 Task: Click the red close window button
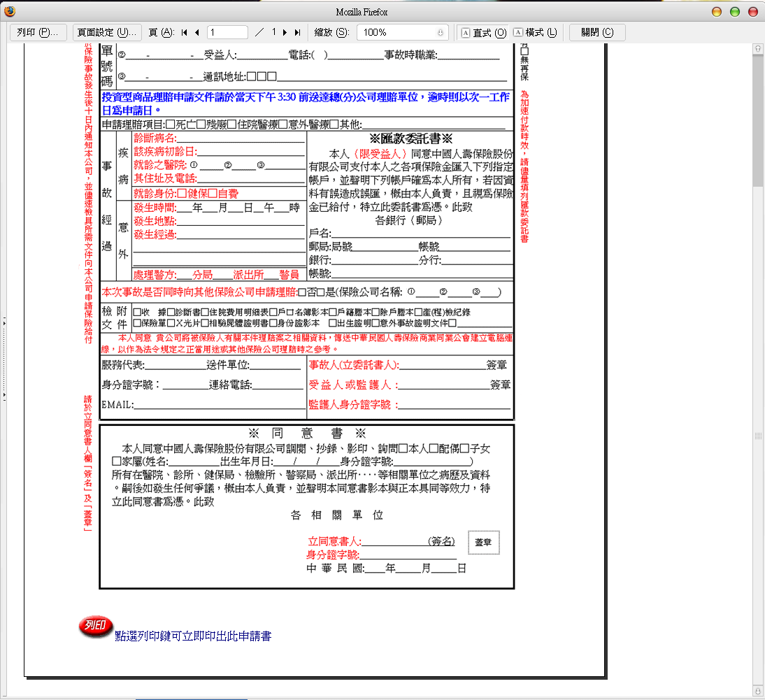tap(752, 12)
